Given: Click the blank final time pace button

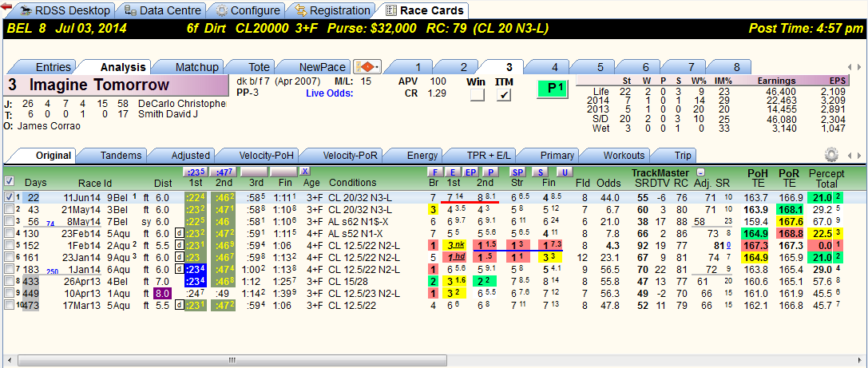Looking at the screenshot, I should pyautogui.click(x=283, y=172).
